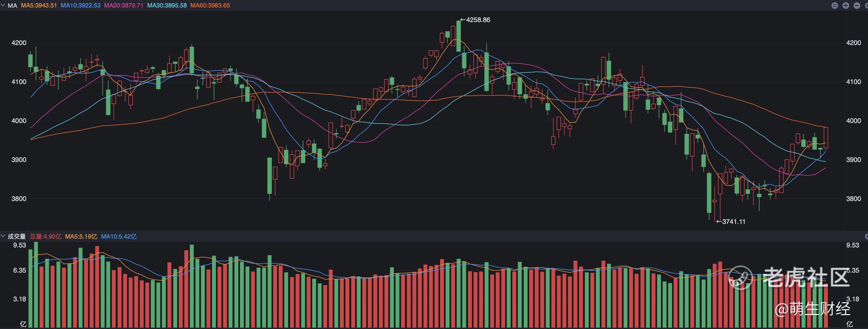Click 3800 on the right price axis
This screenshot has height=329, width=868.
pyautogui.click(x=854, y=199)
